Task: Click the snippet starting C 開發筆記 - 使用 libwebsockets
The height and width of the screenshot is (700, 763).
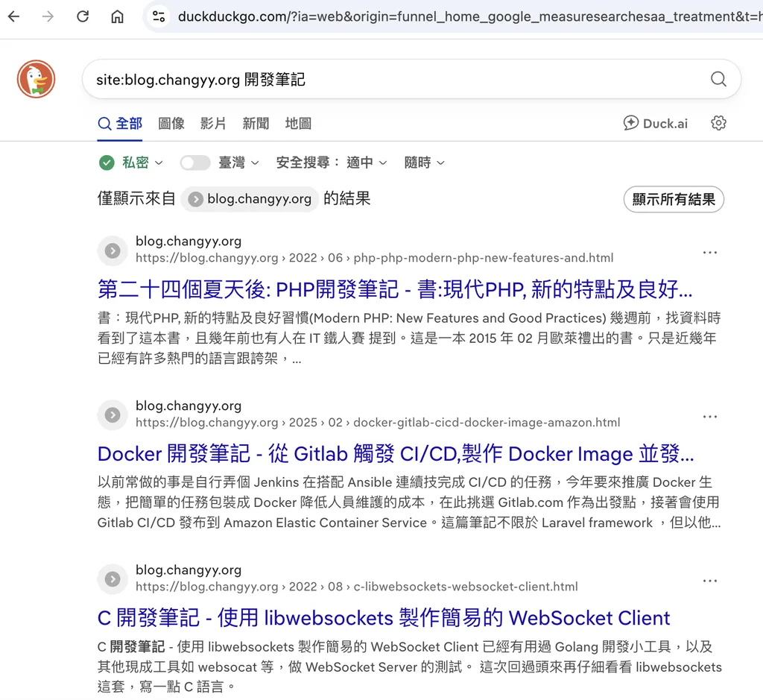Action: (x=409, y=666)
